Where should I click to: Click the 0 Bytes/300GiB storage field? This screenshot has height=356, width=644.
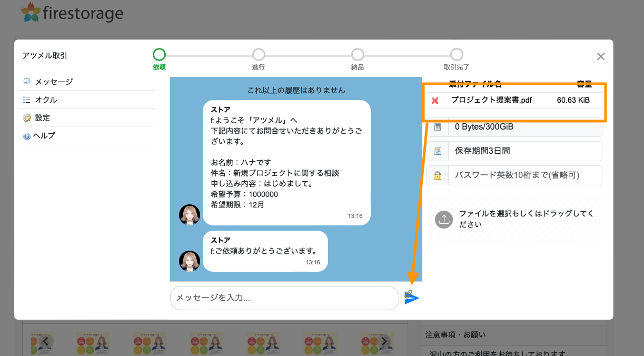pos(524,127)
